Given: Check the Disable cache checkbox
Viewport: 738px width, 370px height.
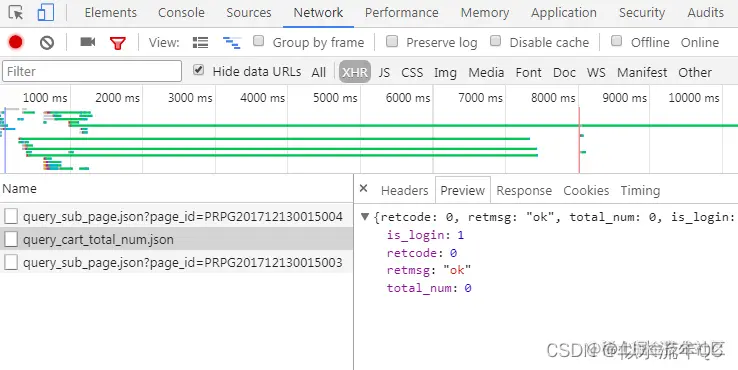Looking at the screenshot, I should [495, 41].
